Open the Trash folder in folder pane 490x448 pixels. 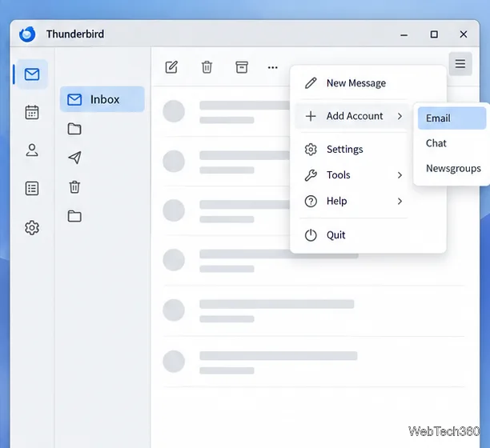(x=74, y=186)
